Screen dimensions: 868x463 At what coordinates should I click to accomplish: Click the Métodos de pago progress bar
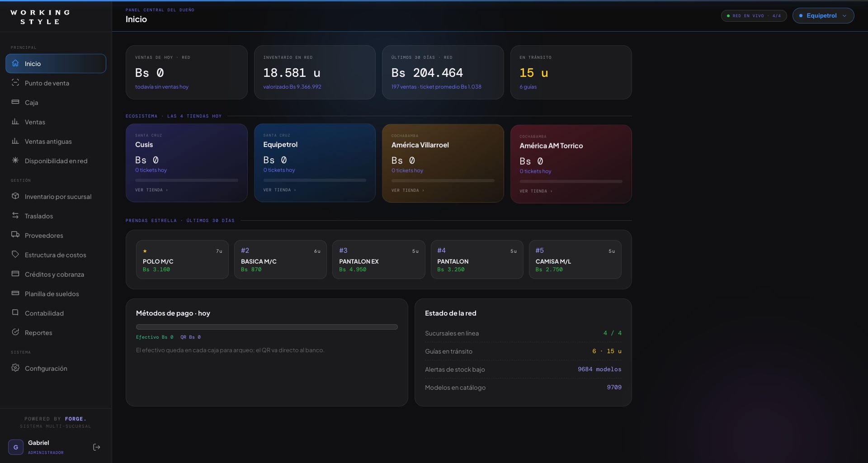click(267, 327)
